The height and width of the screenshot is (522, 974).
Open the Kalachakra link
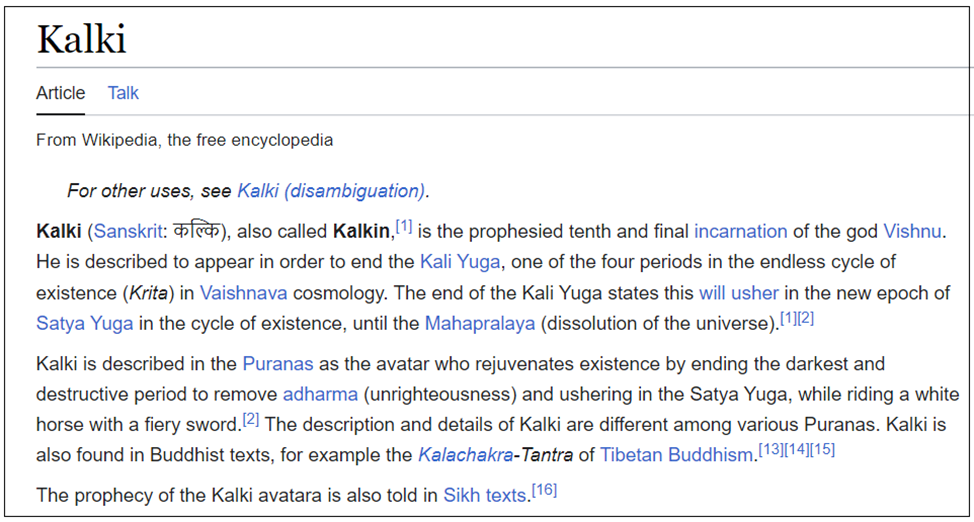[465, 456]
